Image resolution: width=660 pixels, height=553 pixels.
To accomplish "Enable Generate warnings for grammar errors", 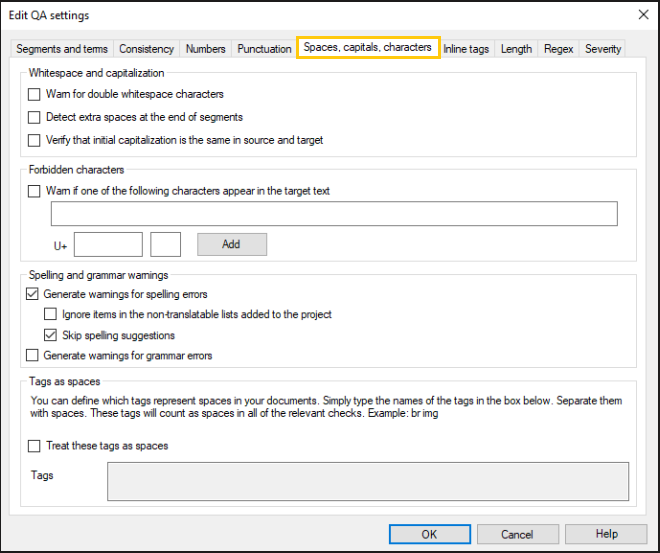I will 33,356.
